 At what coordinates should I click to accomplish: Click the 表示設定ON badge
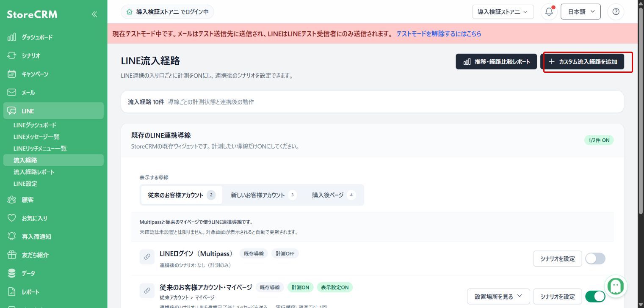(334, 287)
